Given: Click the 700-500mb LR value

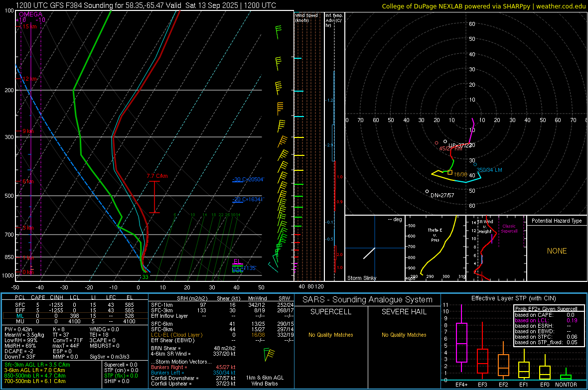Looking at the screenshot, I should 35,381.
